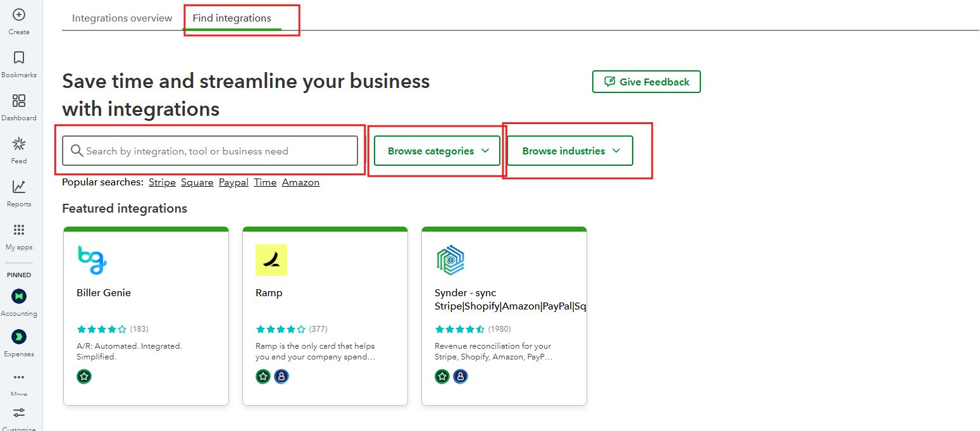
Task: Open the pinned Expenses icon
Action: point(19,337)
